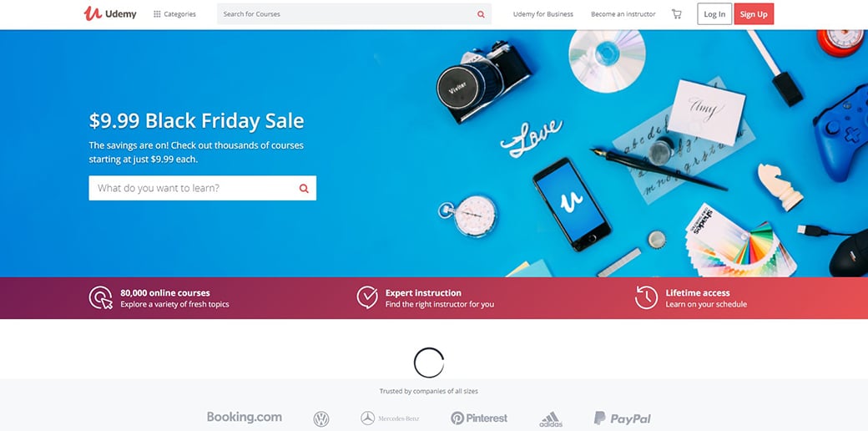Click the top search bar magnifier icon

(x=481, y=14)
